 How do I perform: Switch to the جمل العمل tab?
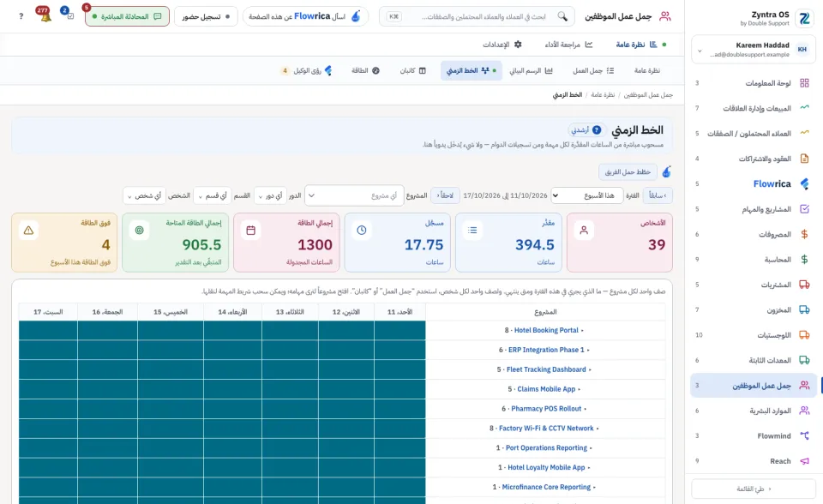(x=593, y=70)
